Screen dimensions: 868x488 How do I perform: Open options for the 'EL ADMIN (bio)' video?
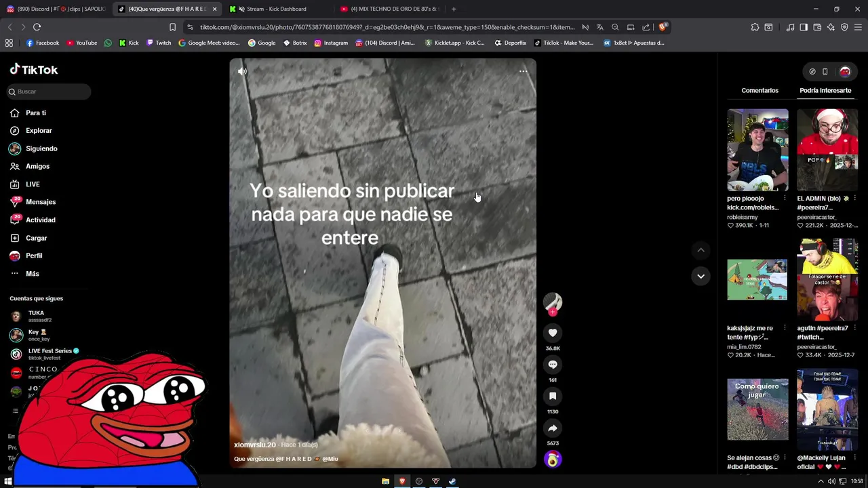(x=854, y=199)
